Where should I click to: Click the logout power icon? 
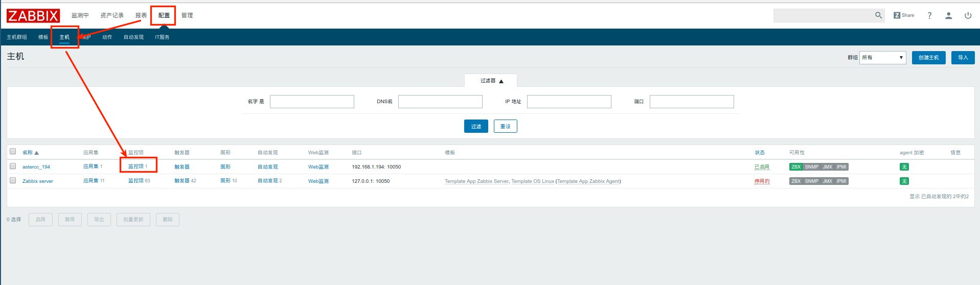968,16
